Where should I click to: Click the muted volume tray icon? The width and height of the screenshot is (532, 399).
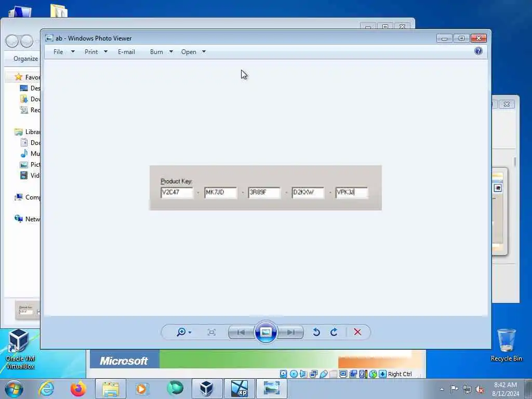[x=480, y=389]
